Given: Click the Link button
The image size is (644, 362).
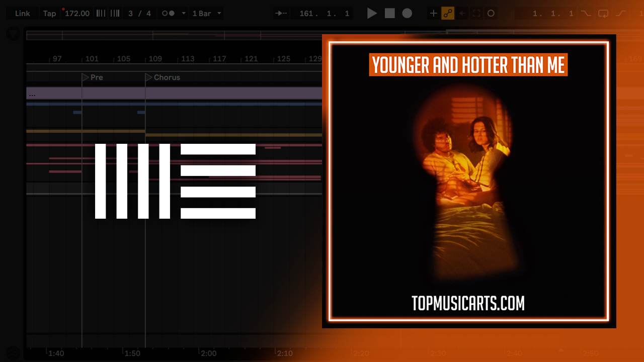Looking at the screenshot, I should tap(23, 14).
